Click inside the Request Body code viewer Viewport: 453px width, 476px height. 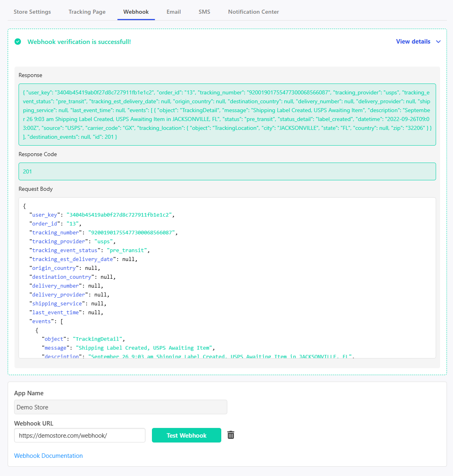[x=227, y=278]
